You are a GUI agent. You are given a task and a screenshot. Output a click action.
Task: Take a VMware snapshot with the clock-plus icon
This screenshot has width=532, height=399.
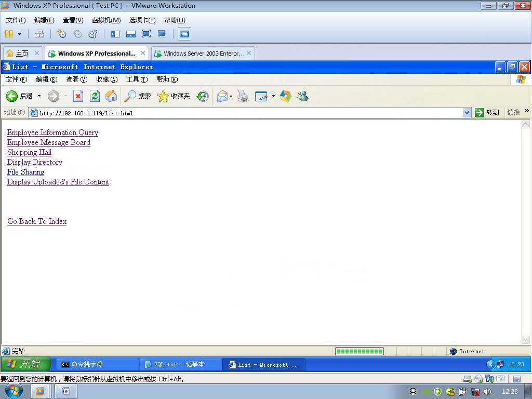pos(62,34)
